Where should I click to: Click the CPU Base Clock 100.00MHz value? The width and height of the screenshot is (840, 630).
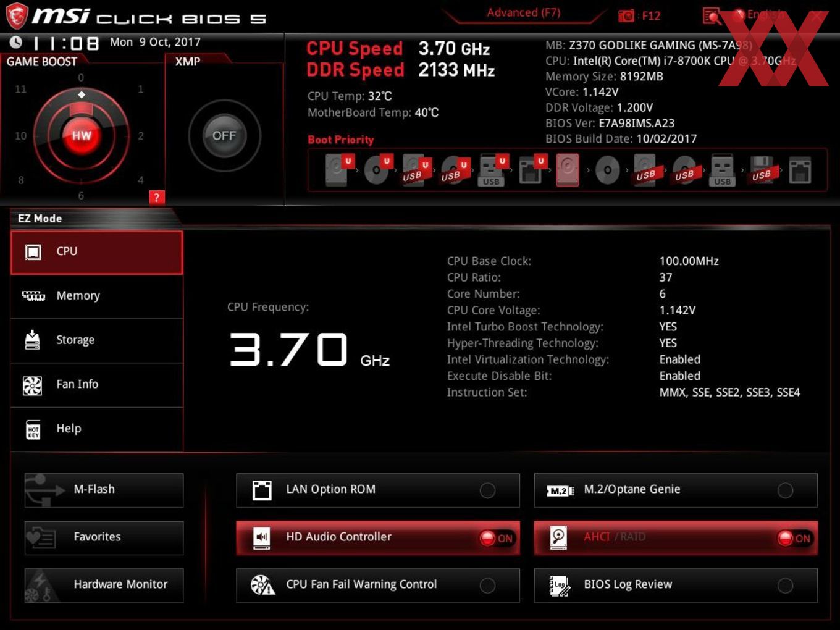point(689,261)
